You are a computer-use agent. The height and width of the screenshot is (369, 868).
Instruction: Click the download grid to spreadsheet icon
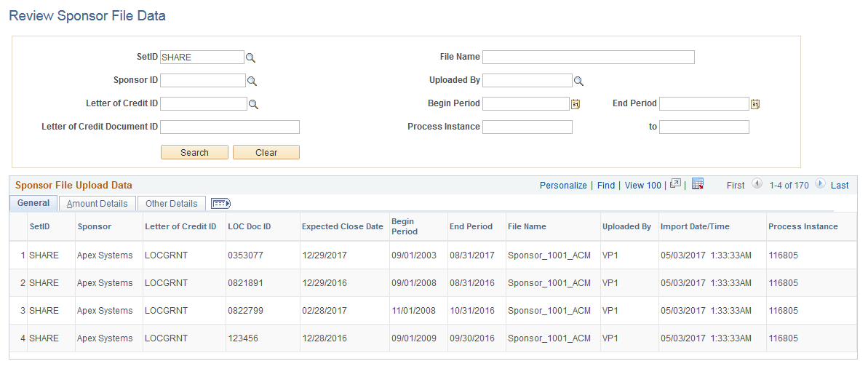pos(698,184)
